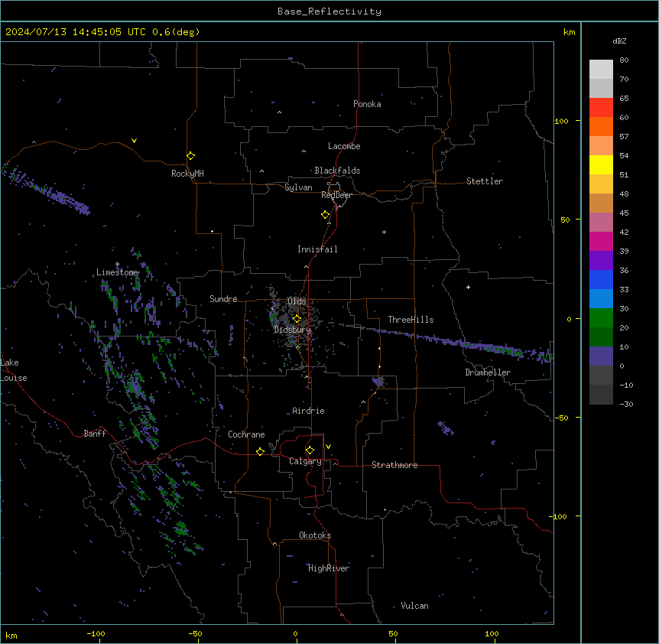Click the Innisfail label
The image size is (659, 644).
(317, 249)
